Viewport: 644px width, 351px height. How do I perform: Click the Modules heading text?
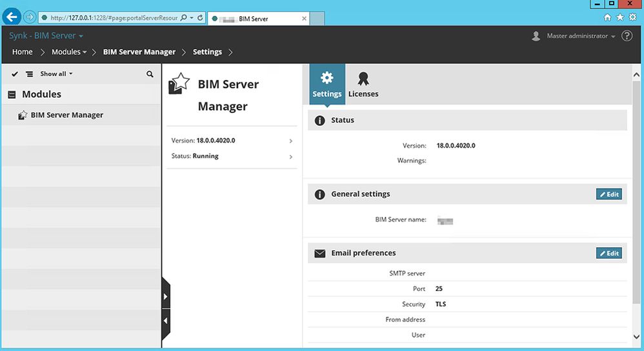(x=42, y=94)
